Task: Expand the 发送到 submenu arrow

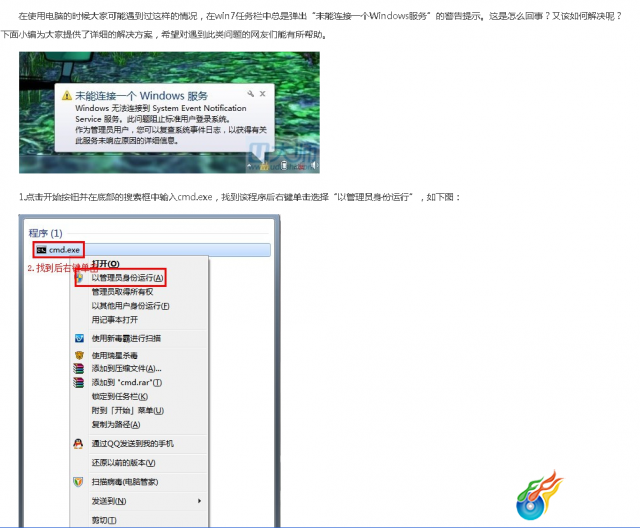Action: point(199,501)
